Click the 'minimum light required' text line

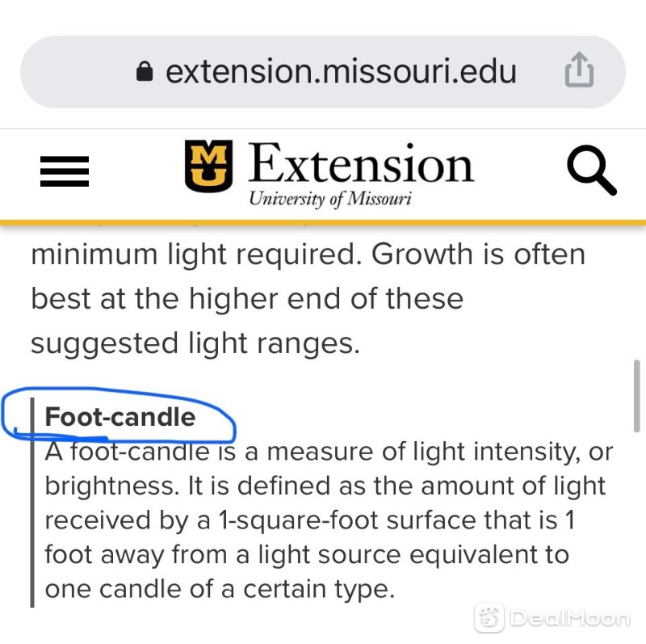tap(308, 254)
